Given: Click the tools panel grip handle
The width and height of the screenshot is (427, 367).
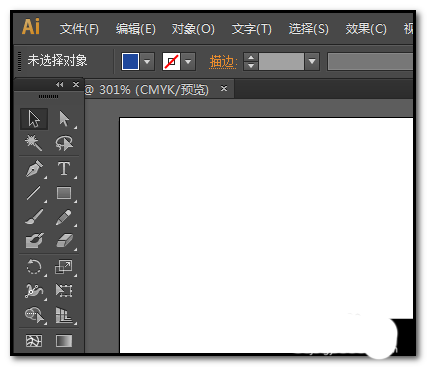Looking at the screenshot, I should pos(48,97).
